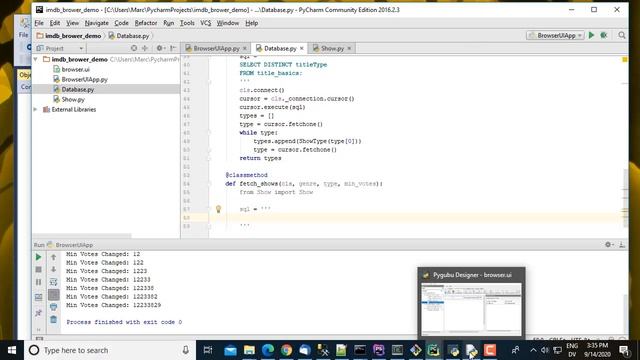Screen dimensions: 640x360
Task: Close the Show.py editor tab
Action: pyautogui.click(x=349, y=48)
